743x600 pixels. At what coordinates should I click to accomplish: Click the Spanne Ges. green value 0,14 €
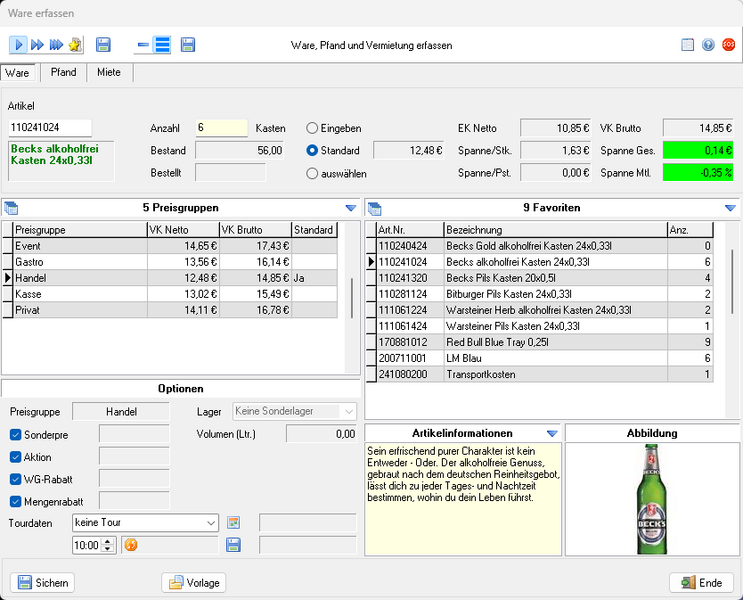click(698, 150)
